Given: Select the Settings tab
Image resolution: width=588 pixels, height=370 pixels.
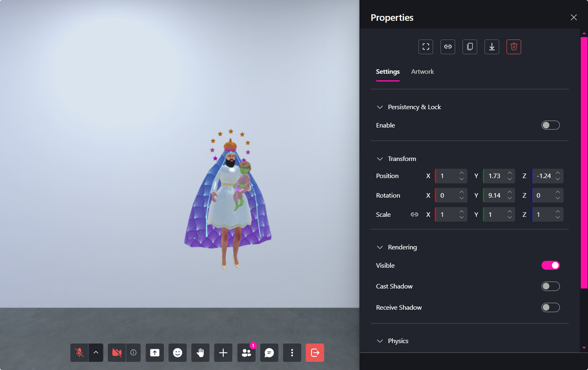Looking at the screenshot, I should point(388,71).
